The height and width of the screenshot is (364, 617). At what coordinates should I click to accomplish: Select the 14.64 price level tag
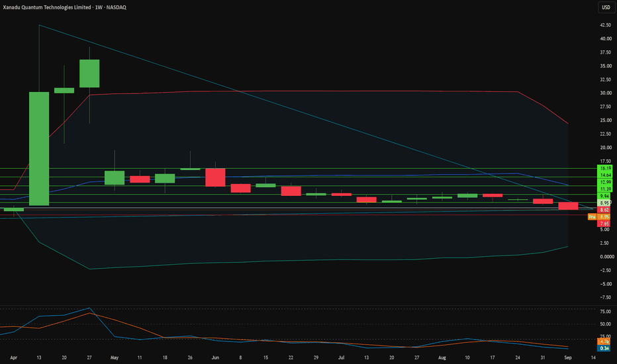pos(605,175)
